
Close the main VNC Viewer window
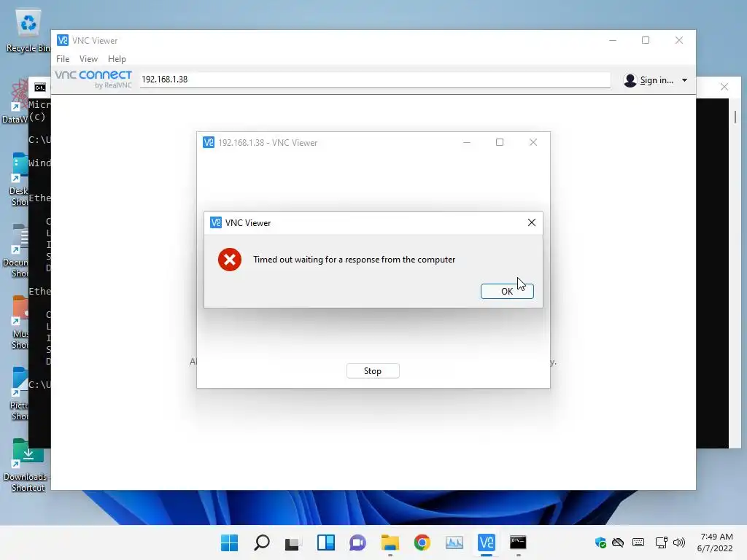(679, 41)
